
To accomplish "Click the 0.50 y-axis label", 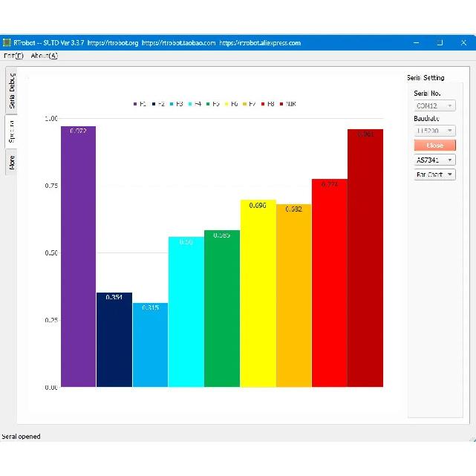I will tap(51, 253).
